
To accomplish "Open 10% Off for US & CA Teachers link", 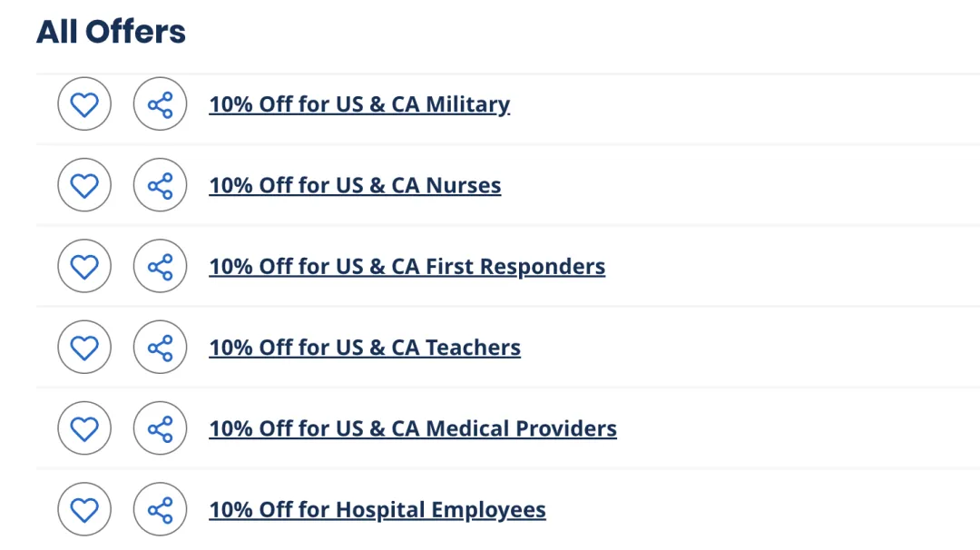I will (365, 348).
